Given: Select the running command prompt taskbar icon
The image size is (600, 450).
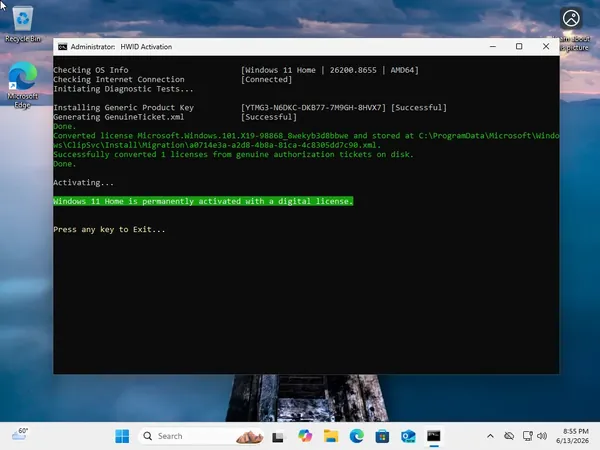Looking at the screenshot, I should point(434,436).
